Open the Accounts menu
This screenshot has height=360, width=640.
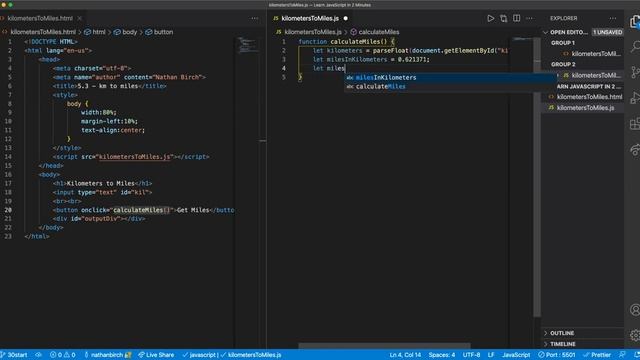(635, 310)
